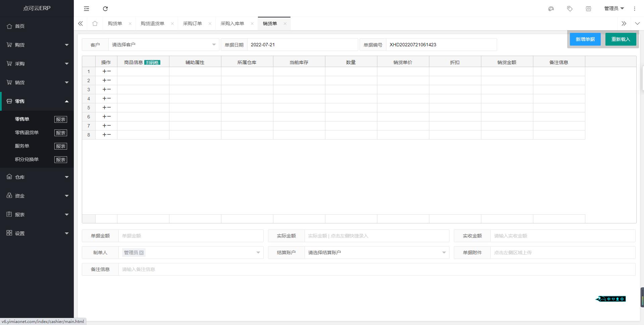Click the 新增单据 button
Viewport: 644px width, 325px height.
(x=585, y=39)
